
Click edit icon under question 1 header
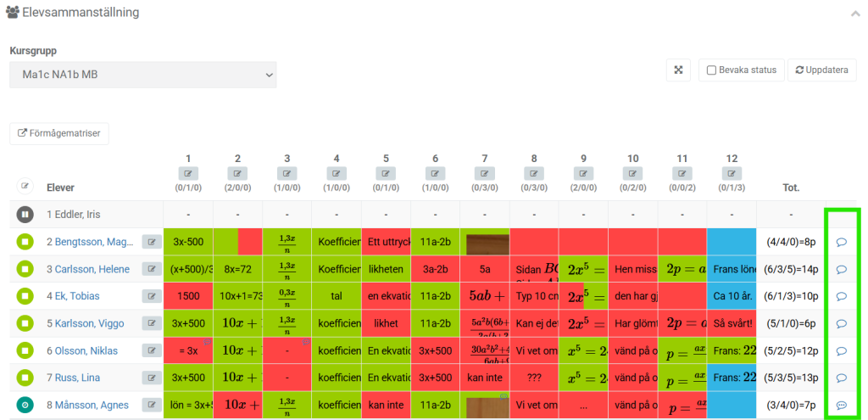[188, 174]
